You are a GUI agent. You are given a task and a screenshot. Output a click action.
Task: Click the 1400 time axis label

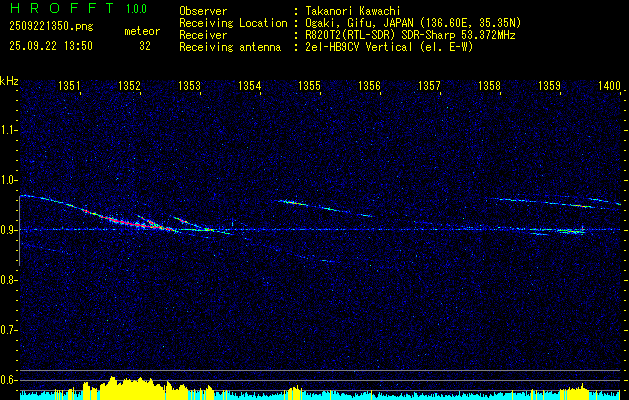[x=609, y=86]
